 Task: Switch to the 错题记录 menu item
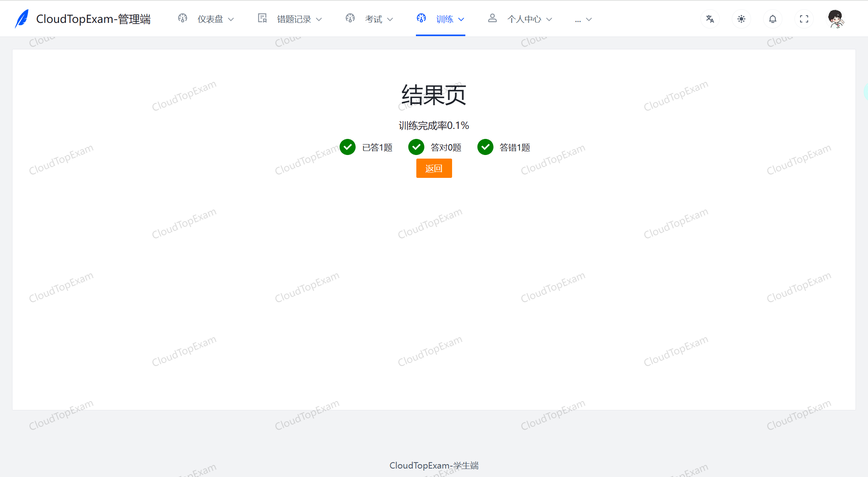coord(293,18)
